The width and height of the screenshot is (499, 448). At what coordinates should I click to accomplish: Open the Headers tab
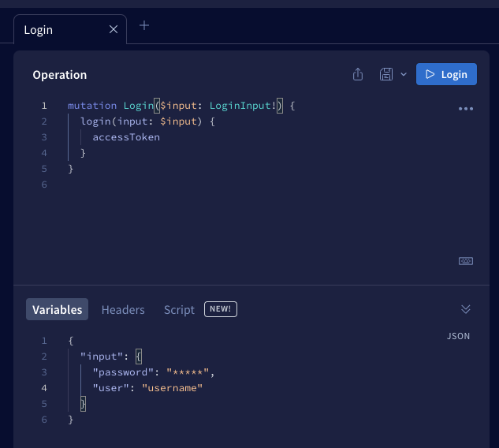tap(123, 309)
